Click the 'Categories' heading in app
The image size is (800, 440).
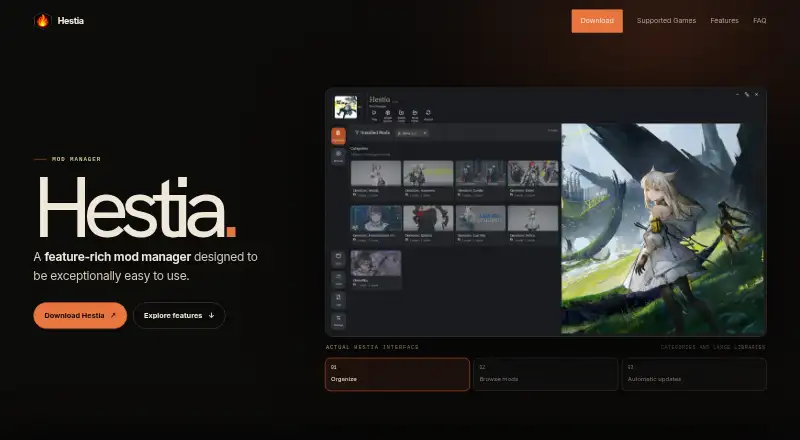pyautogui.click(x=359, y=149)
